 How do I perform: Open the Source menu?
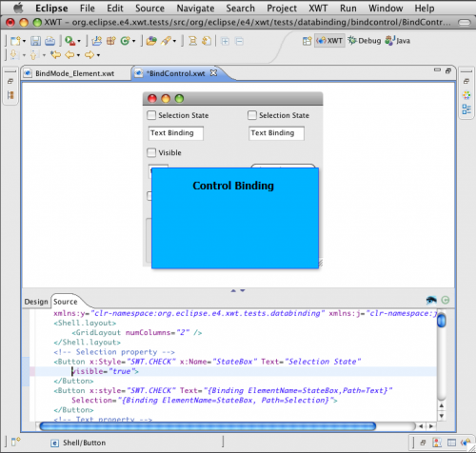coord(149,8)
